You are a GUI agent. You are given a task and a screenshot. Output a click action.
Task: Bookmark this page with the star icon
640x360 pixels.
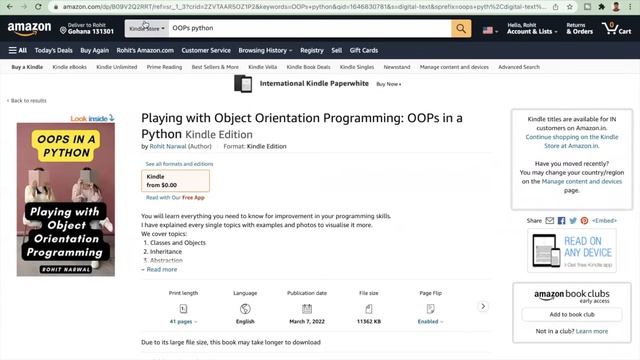[x=569, y=7]
